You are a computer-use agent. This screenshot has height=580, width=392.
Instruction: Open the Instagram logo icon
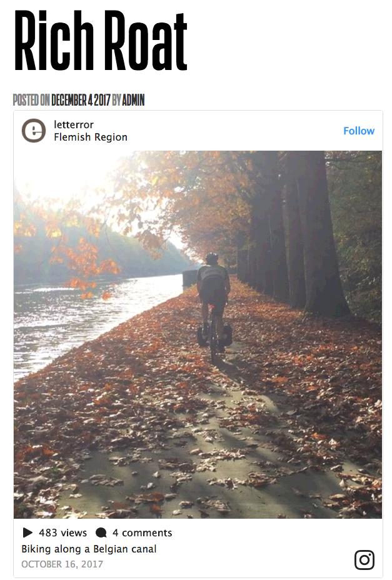click(x=364, y=559)
